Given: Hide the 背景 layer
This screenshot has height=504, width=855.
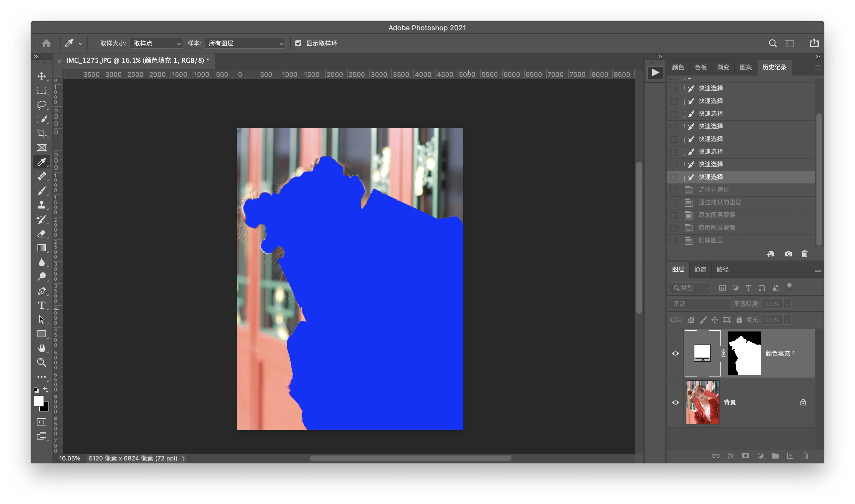Looking at the screenshot, I should point(675,402).
